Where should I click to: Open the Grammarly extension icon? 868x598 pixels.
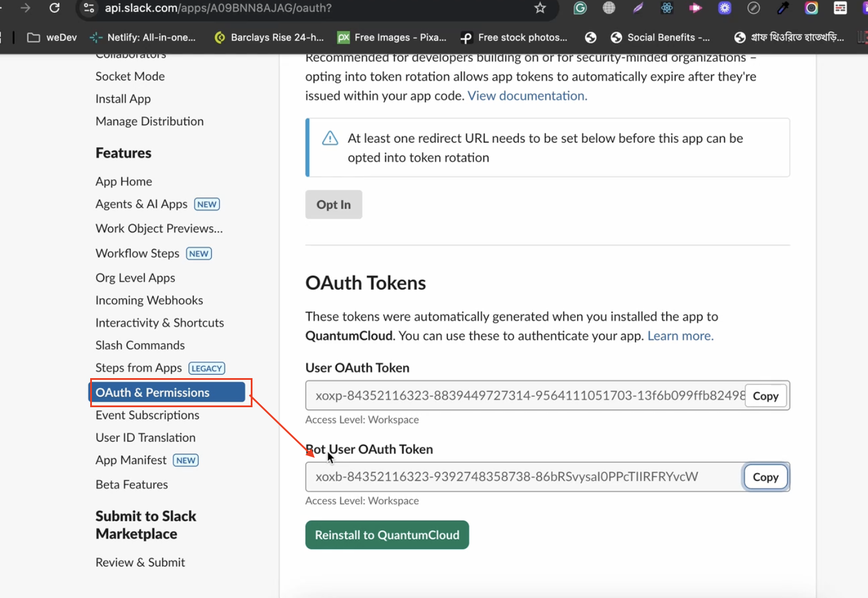tap(580, 8)
